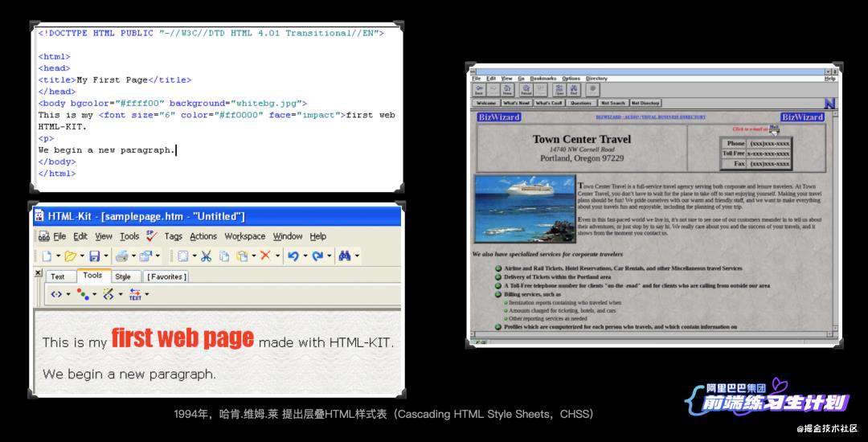Click the Reload button in Netscape toolbar
Viewport: 868px width, 442px height.
click(x=526, y=90)
